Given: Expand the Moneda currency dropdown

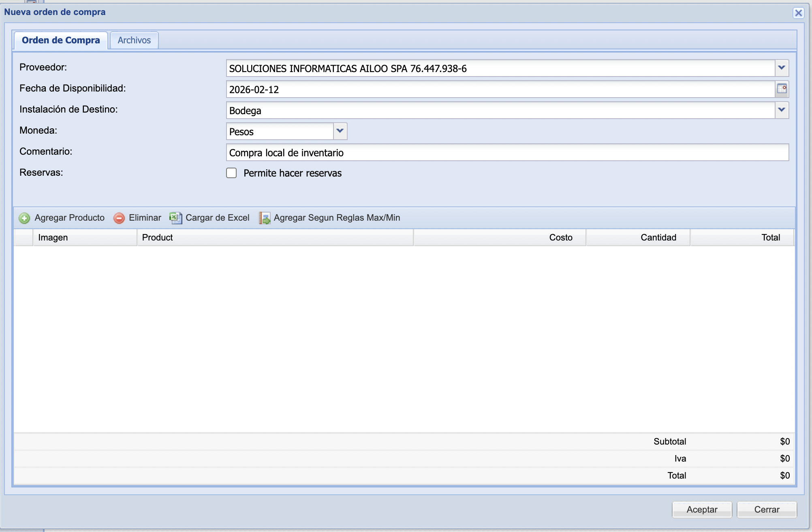Looking at the screenshot, I should click(340, 131).
